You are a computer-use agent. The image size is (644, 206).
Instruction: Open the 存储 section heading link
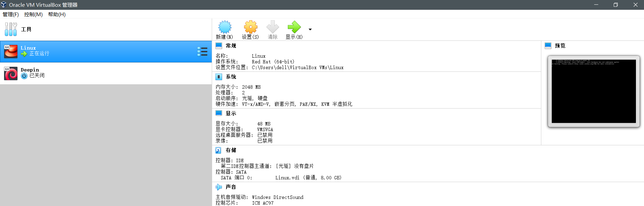tap(231, 150)
